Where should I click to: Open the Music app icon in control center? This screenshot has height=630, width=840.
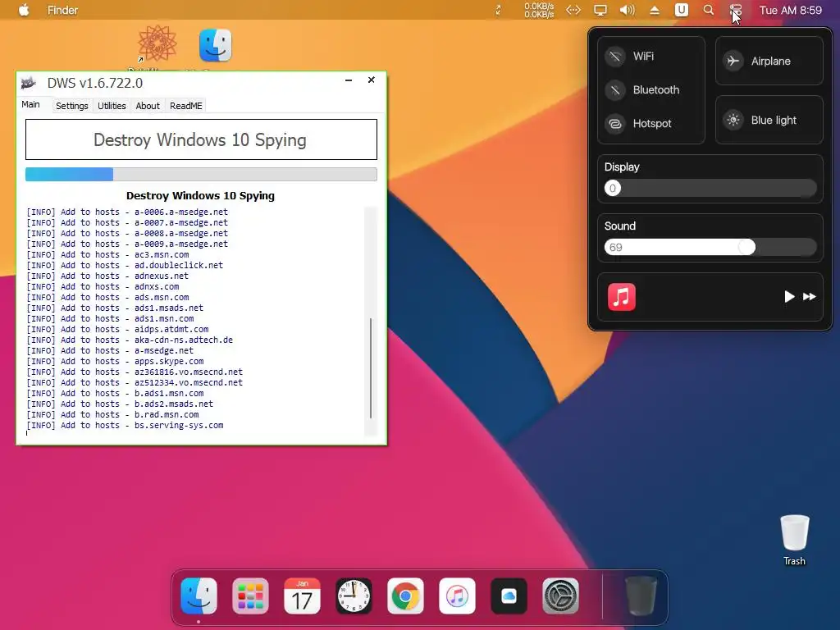click(622, 297)
